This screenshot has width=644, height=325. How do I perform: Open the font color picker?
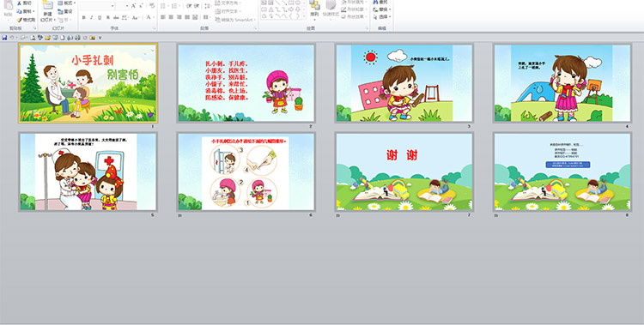[149, 17]
